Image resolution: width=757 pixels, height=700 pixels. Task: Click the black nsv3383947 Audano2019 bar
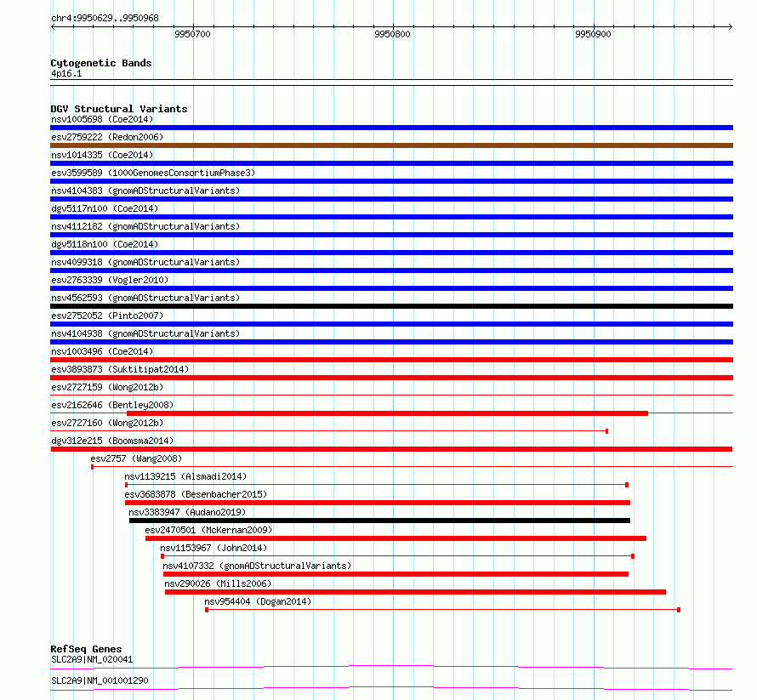click(x=379, y=521)
